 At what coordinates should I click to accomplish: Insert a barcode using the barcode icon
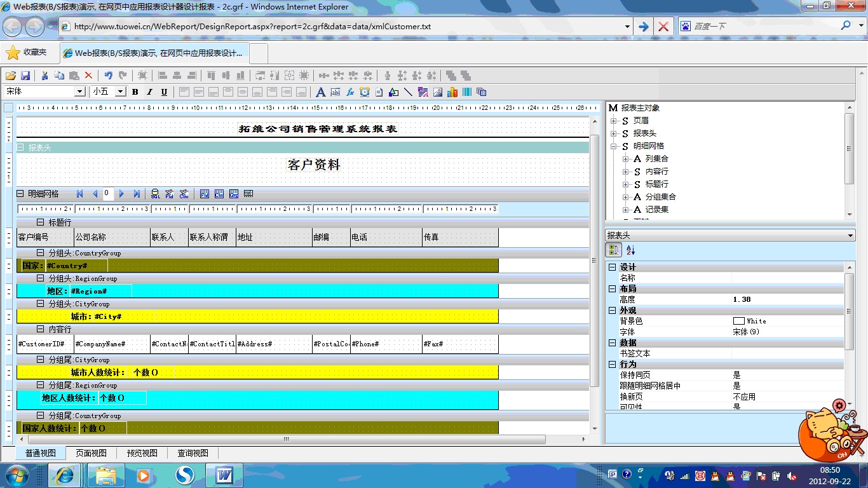pyautogui.click(x=467, y=92)
